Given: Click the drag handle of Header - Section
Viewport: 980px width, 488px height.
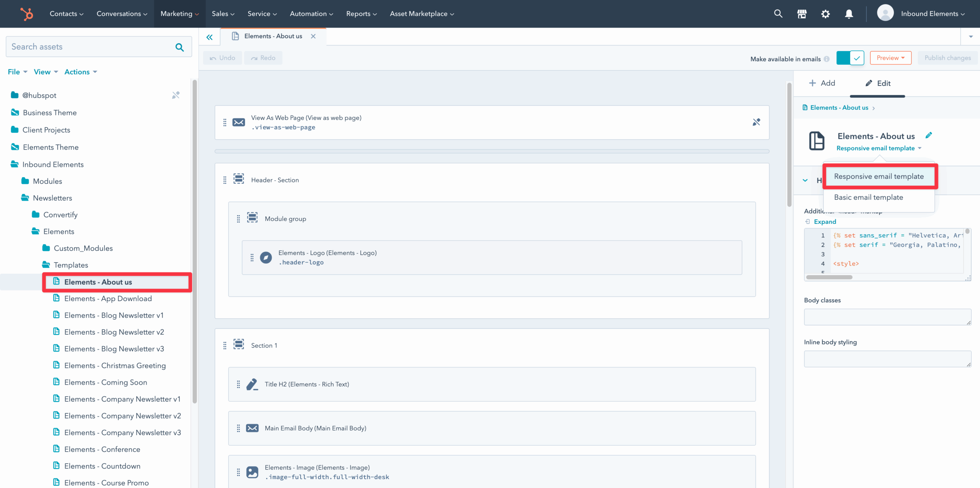Looking at the screenshot, I should (225, 180).
